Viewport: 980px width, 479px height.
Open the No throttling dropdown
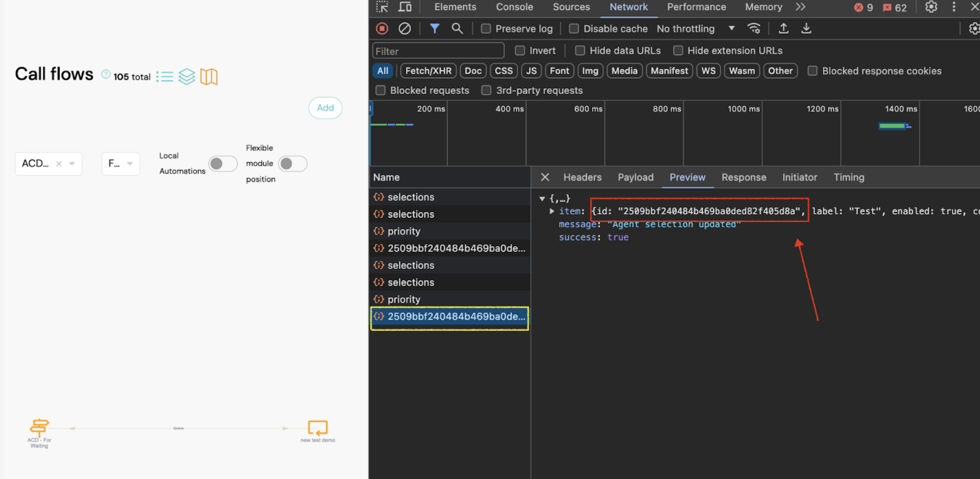click(696, 29)
